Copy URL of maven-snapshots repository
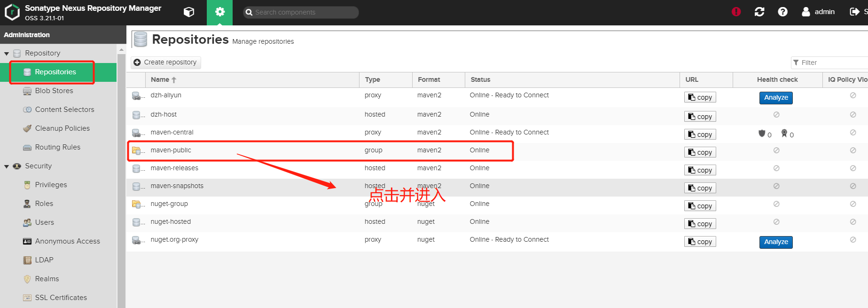This screenshot has width=868, height=308. coord(700,188)
